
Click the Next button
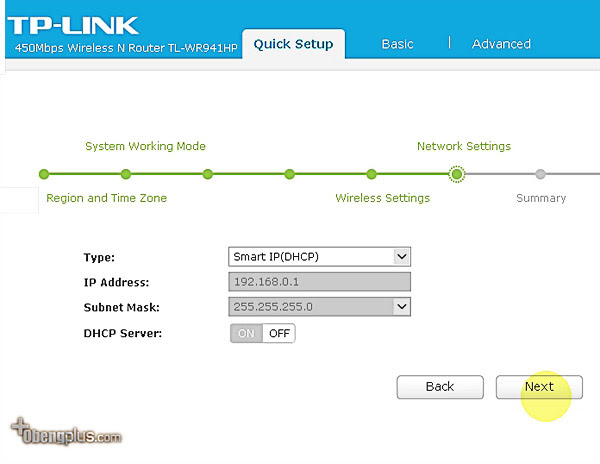point(539,387)
